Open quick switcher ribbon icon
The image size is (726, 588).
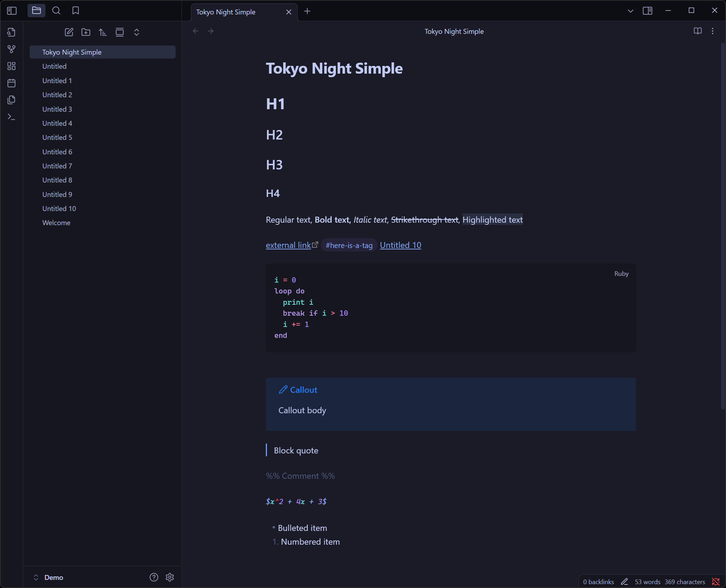pyautogui.click(x=11, y=32)
